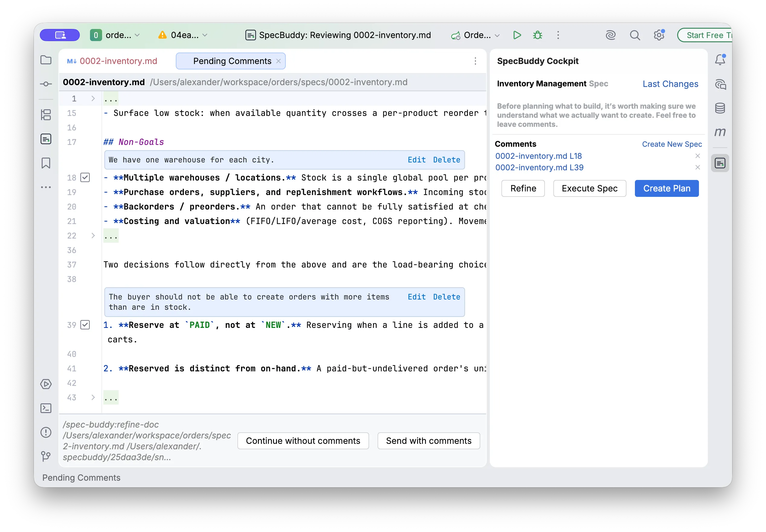Click SpecBuddy: Reviewing 0002-inventory.md title widget
Screen dimensions: 766x532
click(338, 35)
